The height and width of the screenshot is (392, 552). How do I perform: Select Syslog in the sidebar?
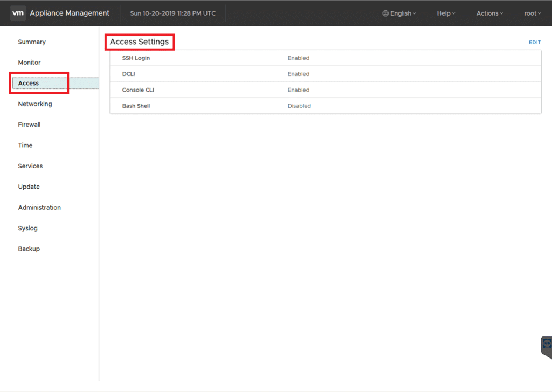coord(28,228)
